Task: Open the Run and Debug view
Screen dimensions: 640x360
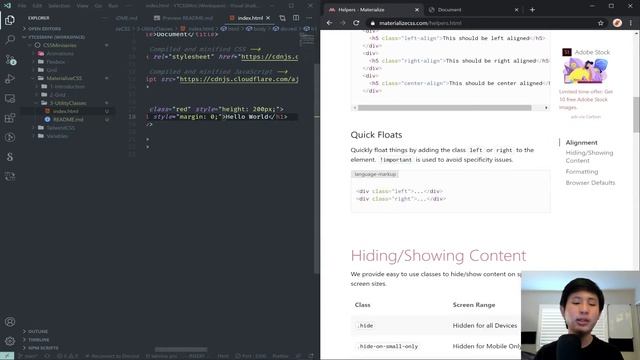Action: [x=10, y=79]
